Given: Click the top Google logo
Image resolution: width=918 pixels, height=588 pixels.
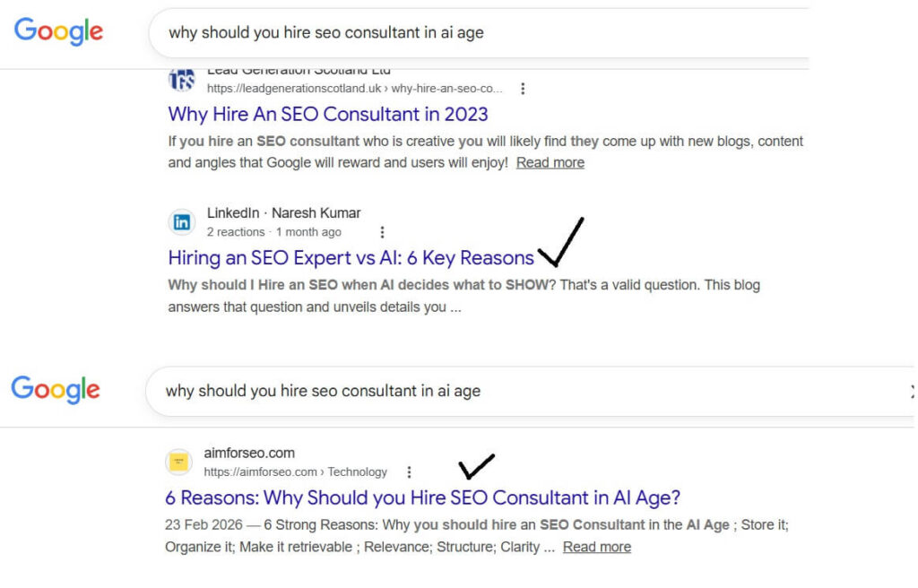Looking at the screenshot, I should pos(58,31).
